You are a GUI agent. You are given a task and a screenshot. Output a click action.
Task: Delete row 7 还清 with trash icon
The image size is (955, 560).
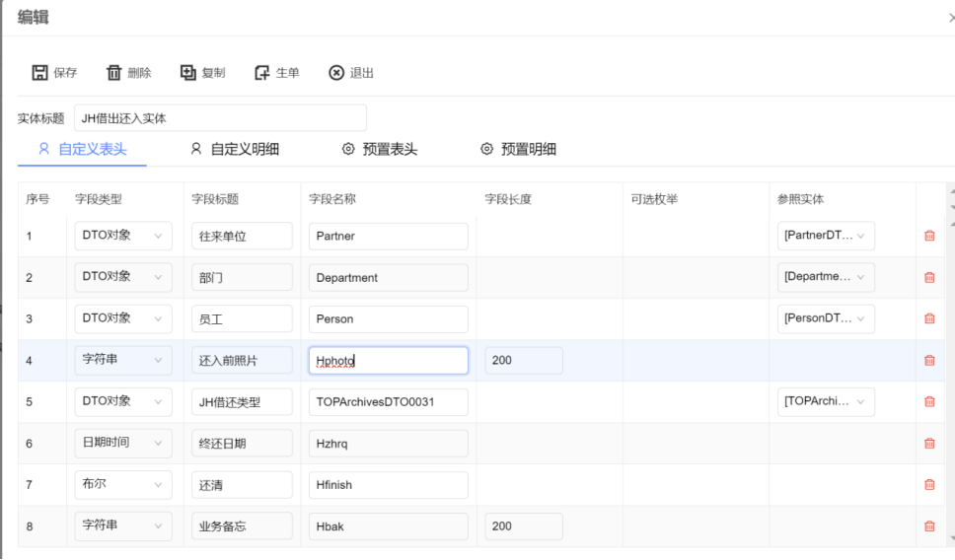pos(929,484)
